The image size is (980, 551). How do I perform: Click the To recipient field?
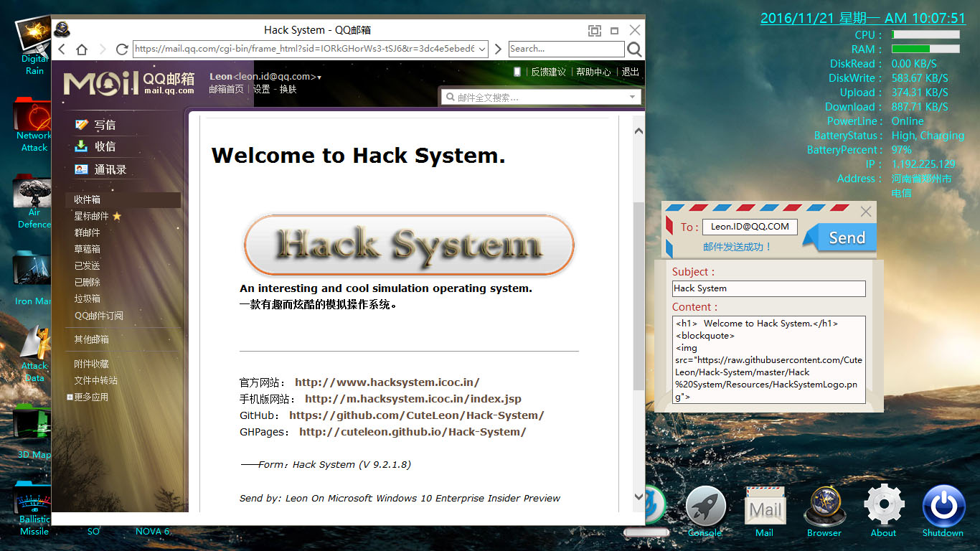(x=750, y=227)
